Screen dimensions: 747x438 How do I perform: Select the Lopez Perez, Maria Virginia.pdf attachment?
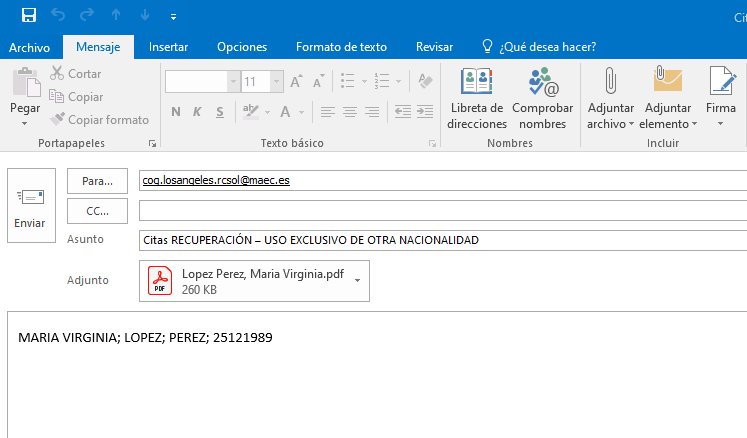(x=254, y=281)
